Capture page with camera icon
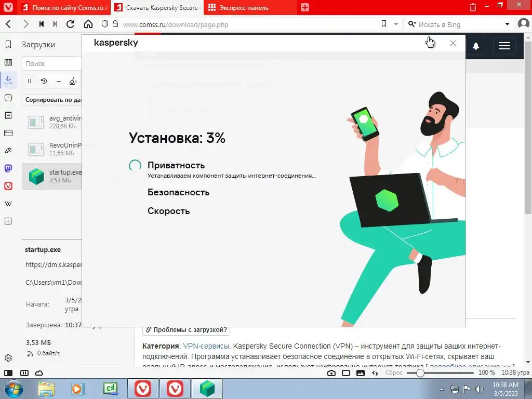This screenshot has height=399, width=532. tap(331, 373)
